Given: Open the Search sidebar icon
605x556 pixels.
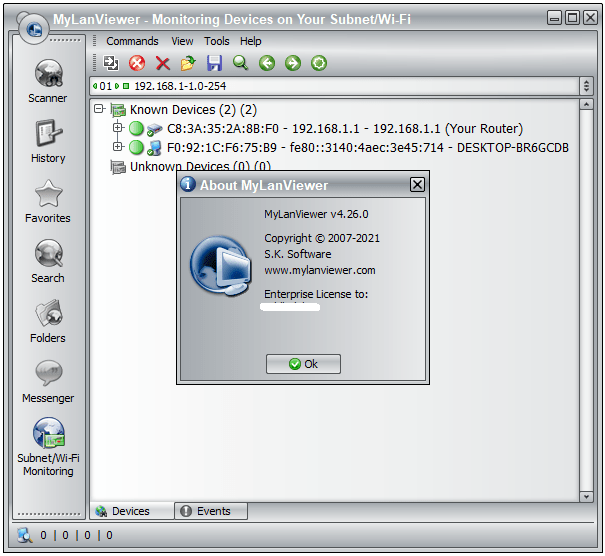Looking at the screenshot, I should click(48, 253).
